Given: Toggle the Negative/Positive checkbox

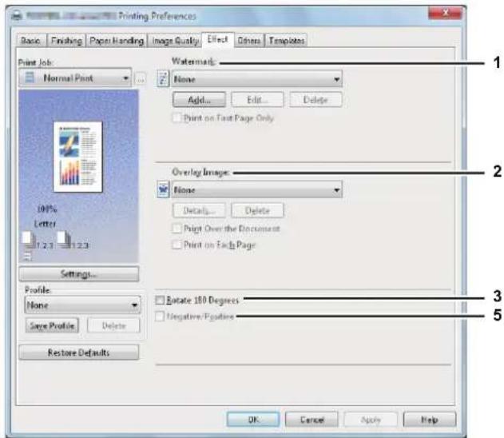Looking at the screenshot, I should 160,317.
